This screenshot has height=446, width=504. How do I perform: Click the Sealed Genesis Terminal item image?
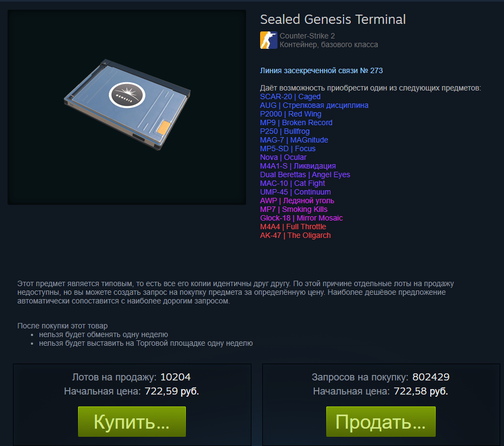click(127, 107)
